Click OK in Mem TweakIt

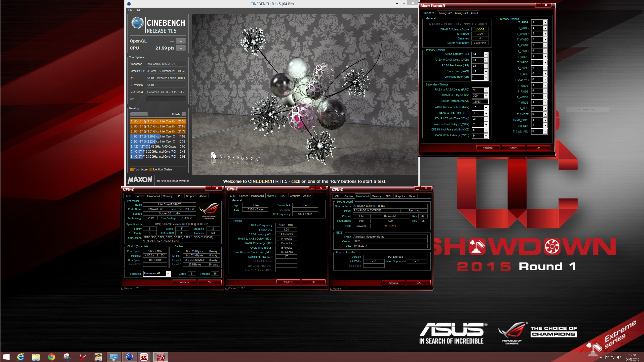click(x=538, y=148)
